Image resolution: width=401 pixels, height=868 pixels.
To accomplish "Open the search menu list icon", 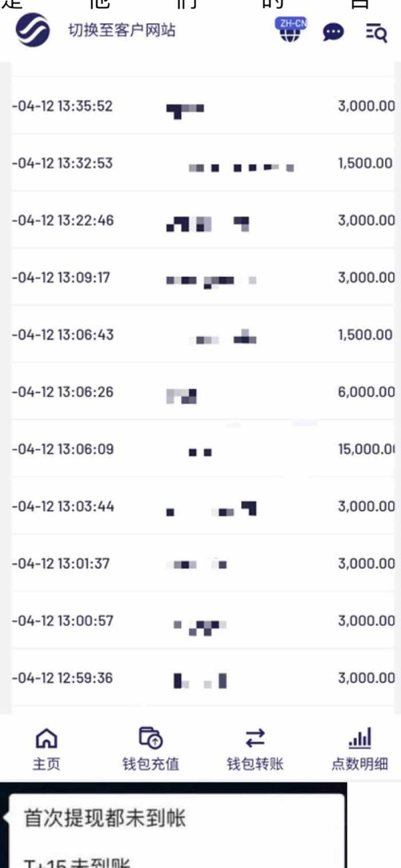I will tap(376, 32).
